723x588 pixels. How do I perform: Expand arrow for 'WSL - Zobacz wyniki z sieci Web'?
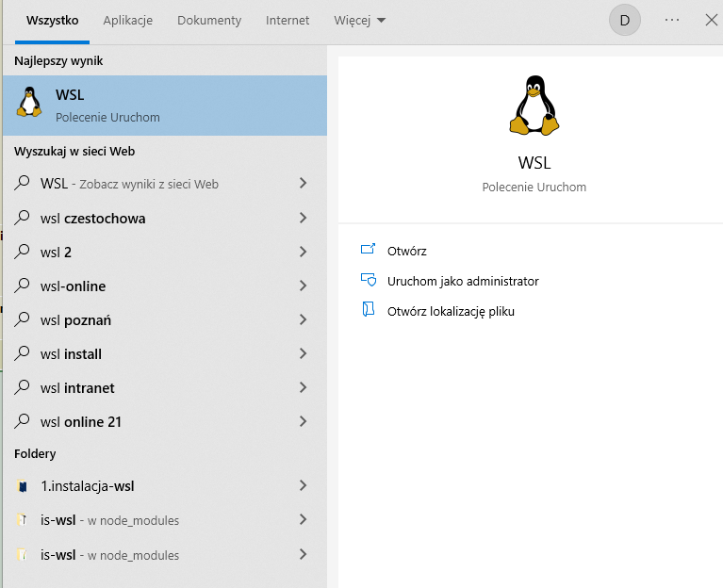pos(303,183)
